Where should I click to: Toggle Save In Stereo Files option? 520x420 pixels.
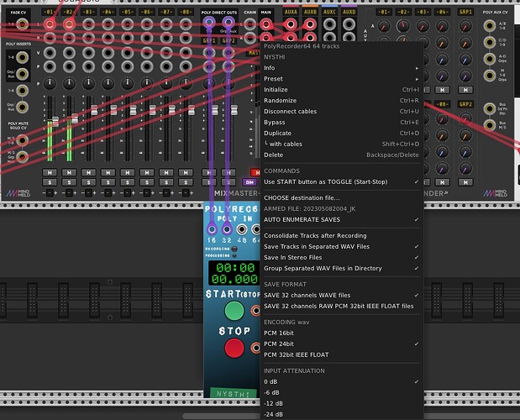point(341,257)
